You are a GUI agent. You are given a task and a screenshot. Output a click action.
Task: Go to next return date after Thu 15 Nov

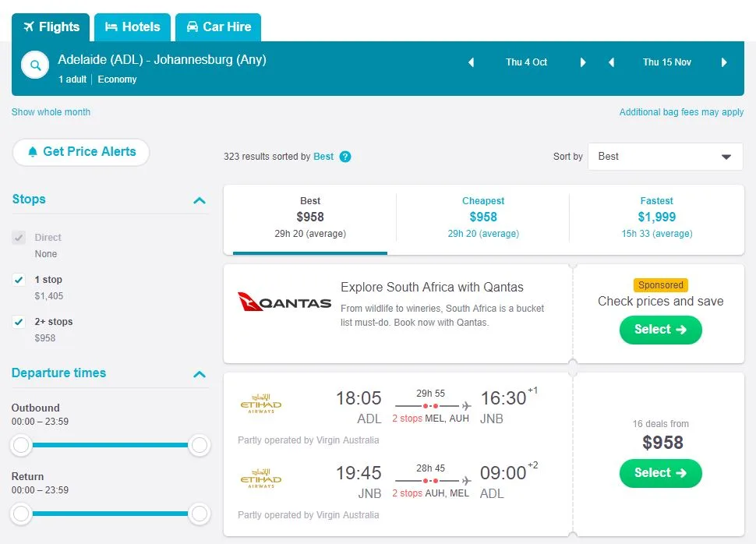[724, 62]
